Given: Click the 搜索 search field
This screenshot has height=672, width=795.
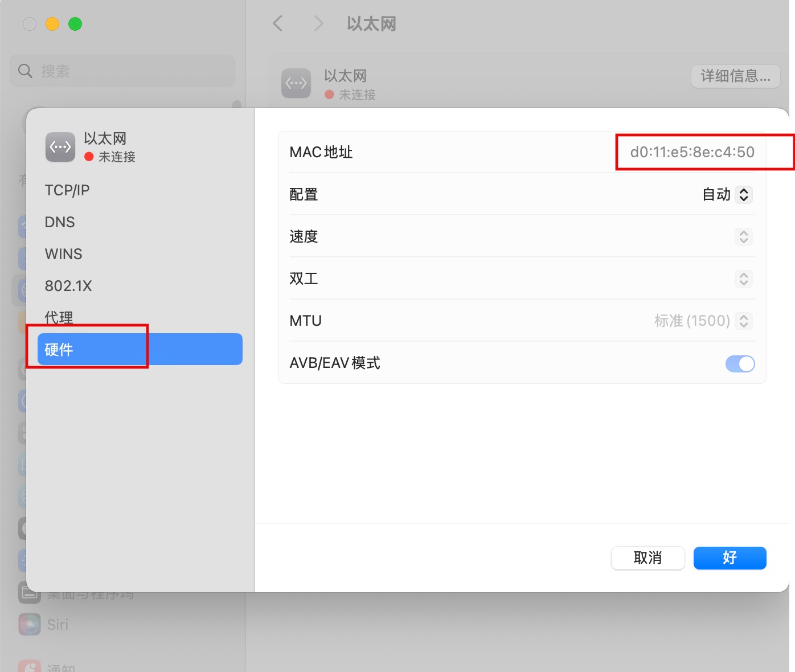Looking at the screenshot, I should (x=131, y=71).
